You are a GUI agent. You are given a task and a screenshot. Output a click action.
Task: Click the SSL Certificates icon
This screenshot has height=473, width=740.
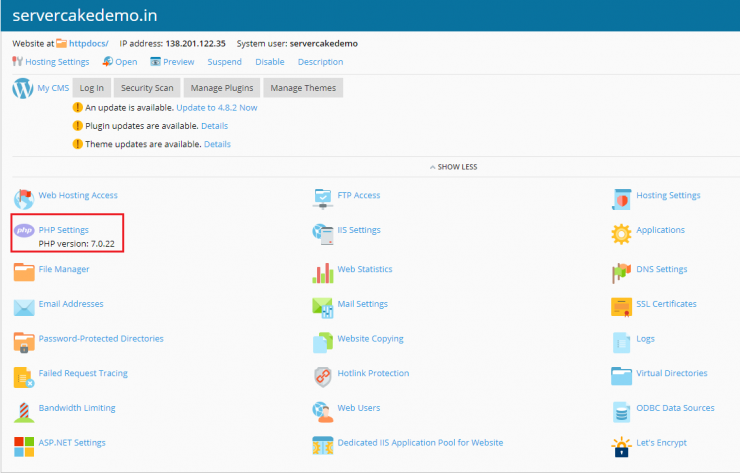coord(622,307)
